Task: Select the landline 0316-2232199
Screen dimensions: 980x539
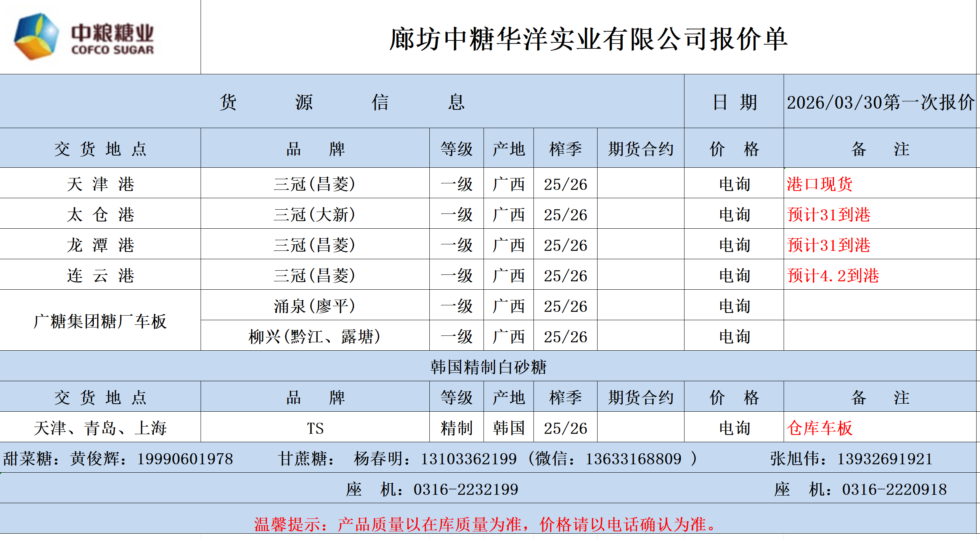Action: click(466, 489)
